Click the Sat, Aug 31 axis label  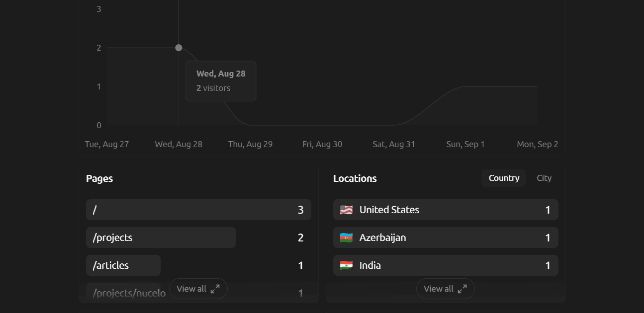(394, 144)
